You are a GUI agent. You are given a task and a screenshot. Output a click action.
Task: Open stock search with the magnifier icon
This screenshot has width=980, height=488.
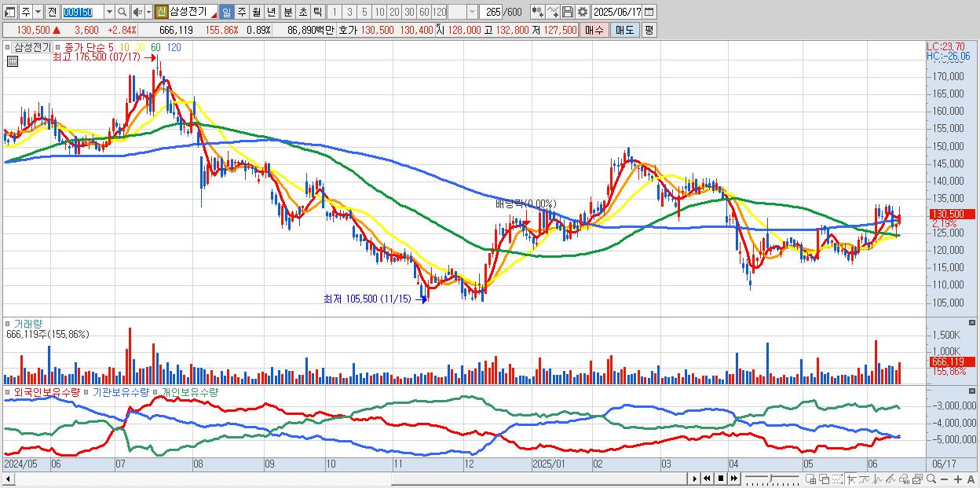pyautogui.click(x=122, y=12)
